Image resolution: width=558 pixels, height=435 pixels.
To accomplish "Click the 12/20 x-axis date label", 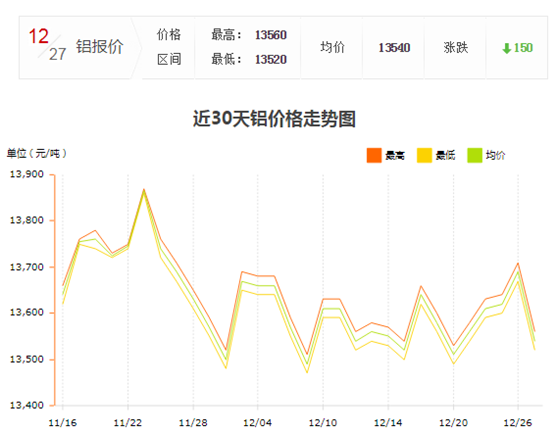I will 453,423.
